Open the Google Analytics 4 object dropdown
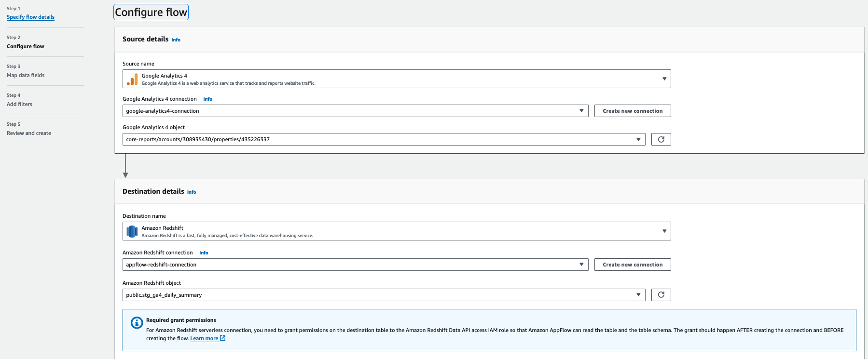This screenshot has height=359, width=868. point(384,139)
